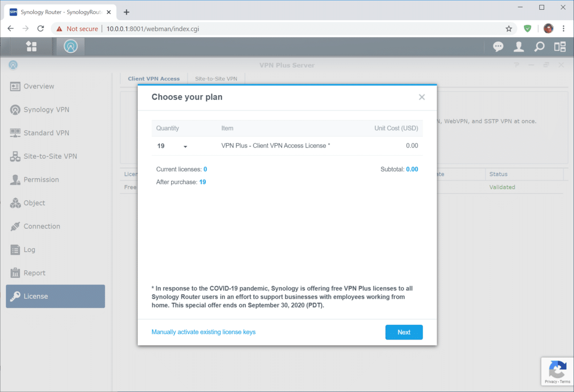Open a new browser tab
Viewport: 574px width, 392px height.
tap(126, 12)
